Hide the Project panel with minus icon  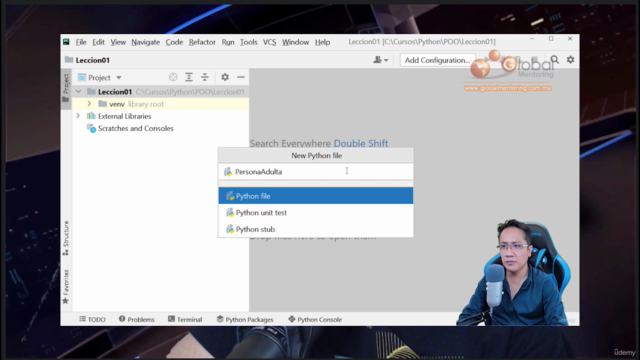pos(241,77)
